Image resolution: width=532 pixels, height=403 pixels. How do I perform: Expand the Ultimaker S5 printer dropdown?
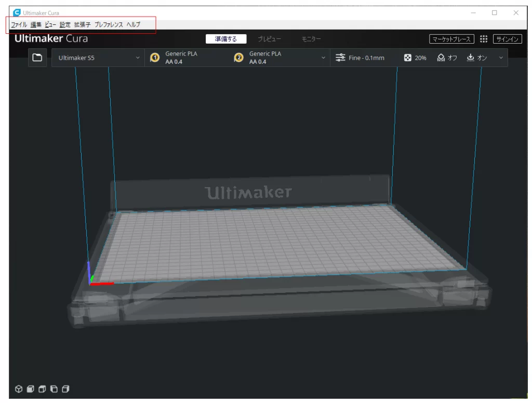point(98,58)
